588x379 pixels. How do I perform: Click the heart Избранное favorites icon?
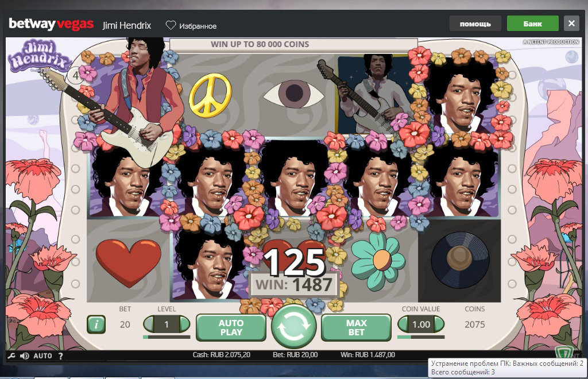click(x=171, y=26)
